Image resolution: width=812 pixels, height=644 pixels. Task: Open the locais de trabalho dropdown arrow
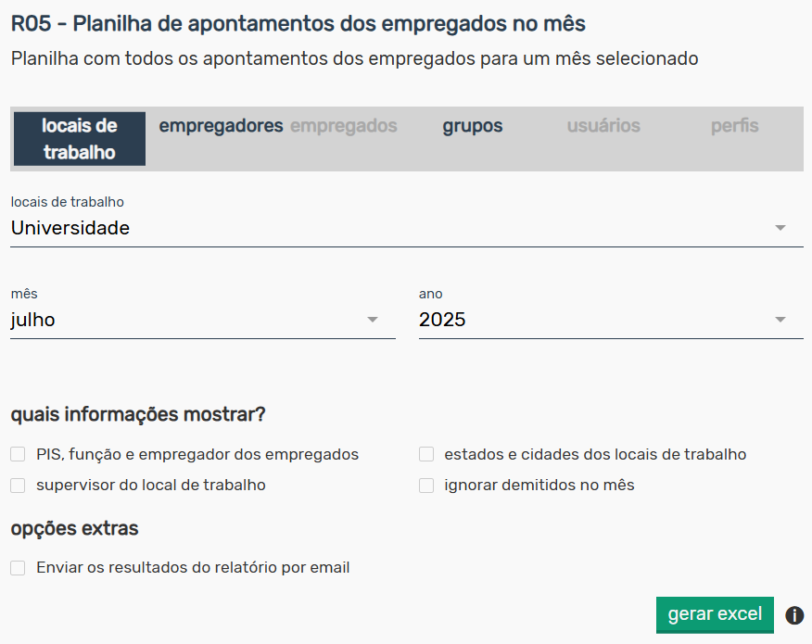[780, 228]
